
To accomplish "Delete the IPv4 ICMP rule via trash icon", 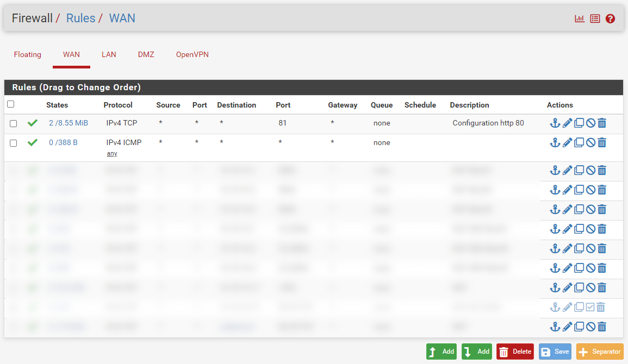I will [x=602, y=143].
